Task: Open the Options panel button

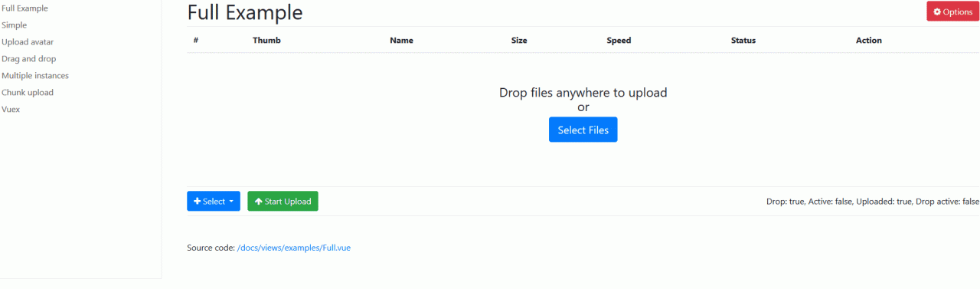Action: coord(952,11)
